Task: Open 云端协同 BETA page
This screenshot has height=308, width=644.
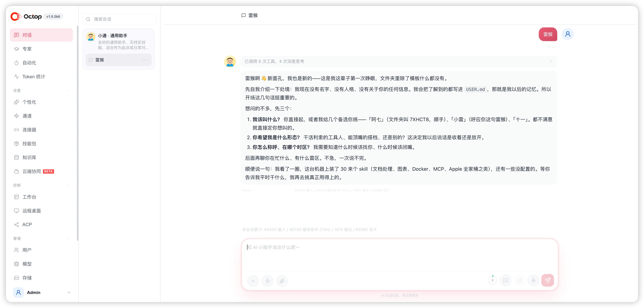Action: (41, 171)
